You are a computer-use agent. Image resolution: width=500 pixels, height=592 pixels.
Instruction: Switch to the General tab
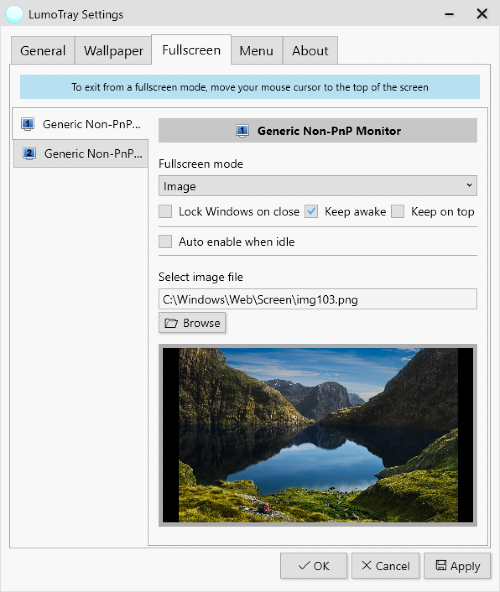[x=43, y=51]
